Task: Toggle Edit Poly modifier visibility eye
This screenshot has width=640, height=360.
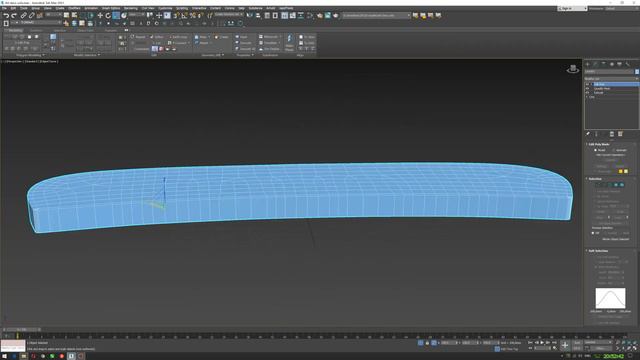Action: tap(588, 84)
